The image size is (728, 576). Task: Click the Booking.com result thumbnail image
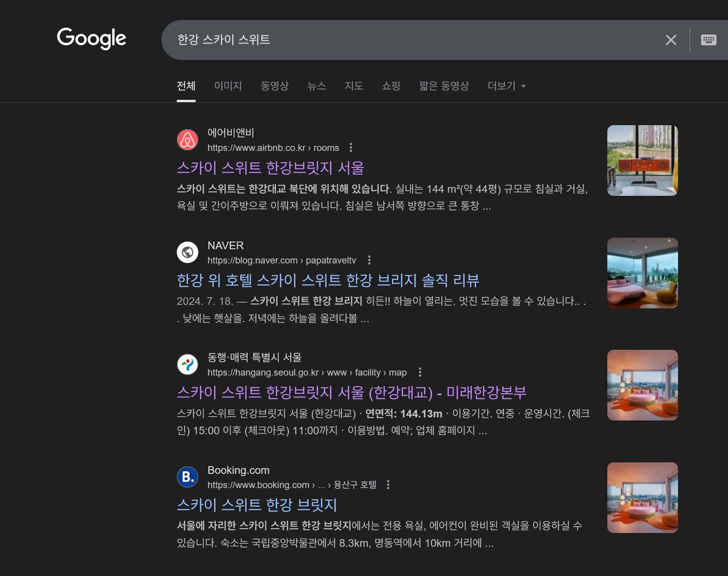click(x=642, y=497)
